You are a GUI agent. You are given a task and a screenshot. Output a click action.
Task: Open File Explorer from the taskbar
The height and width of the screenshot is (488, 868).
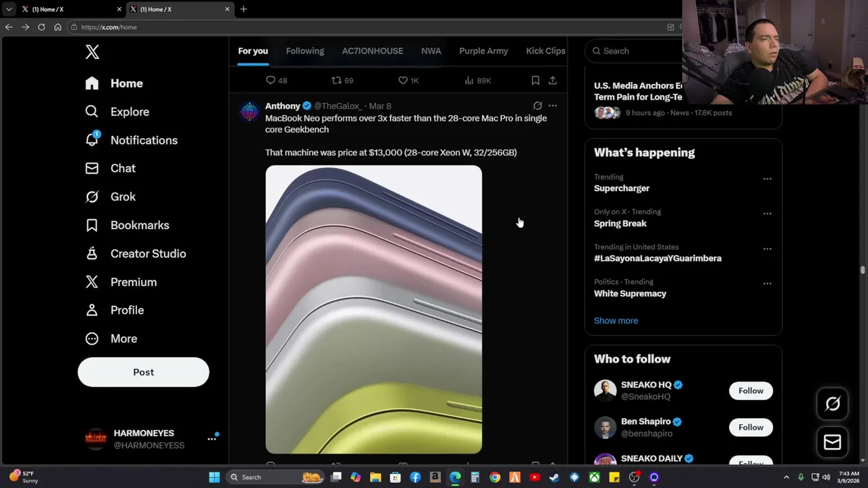(x=375, y=477)
